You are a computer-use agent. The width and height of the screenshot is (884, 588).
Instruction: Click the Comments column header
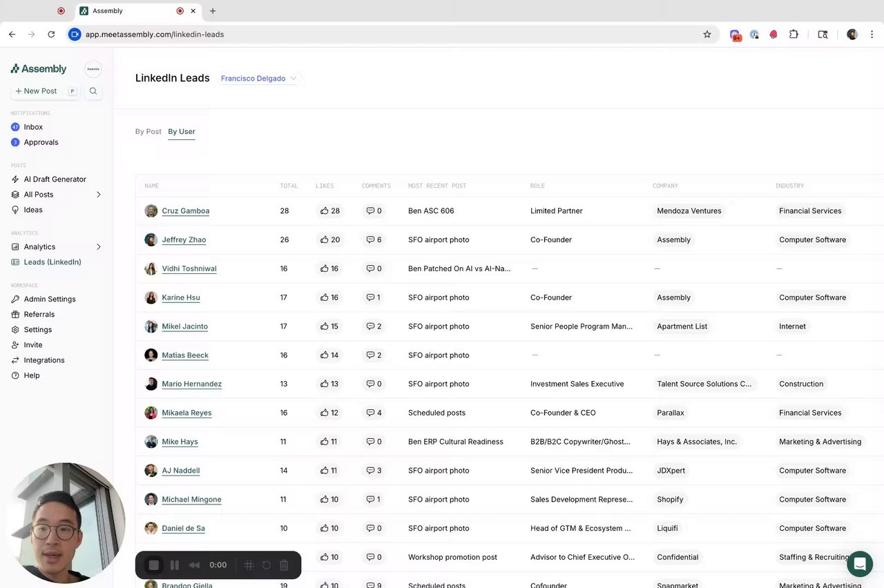(x=376, y=186)
